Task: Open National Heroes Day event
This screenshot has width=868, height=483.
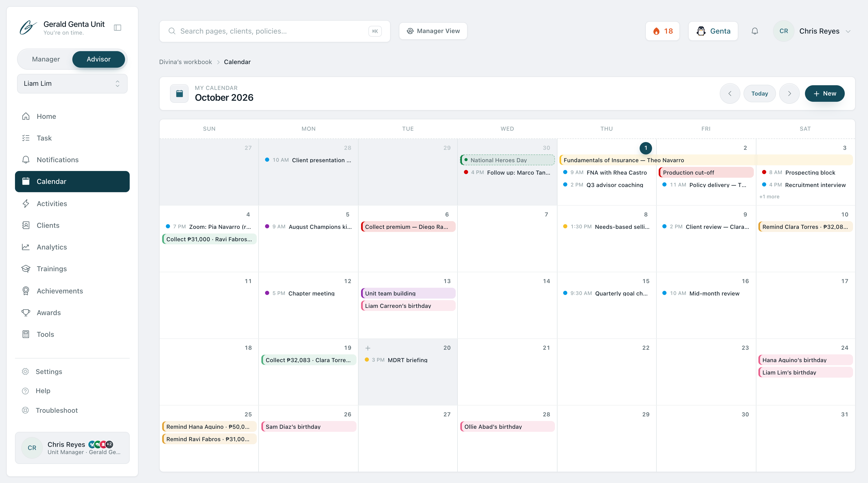Action: [507, 160]
